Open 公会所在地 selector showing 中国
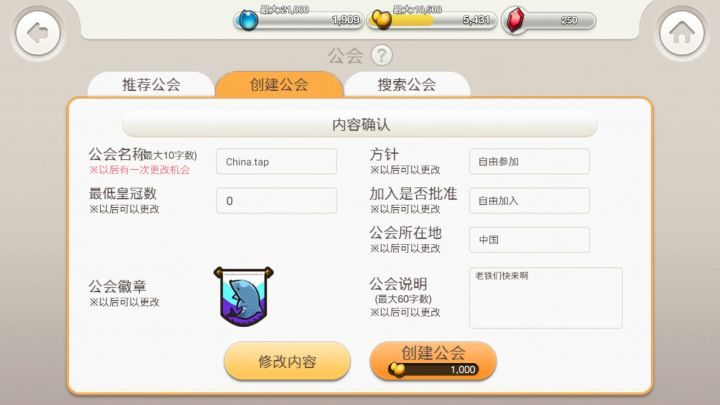Screen dimensions: 720x405 pyautogui.click(x=529, y=240)
